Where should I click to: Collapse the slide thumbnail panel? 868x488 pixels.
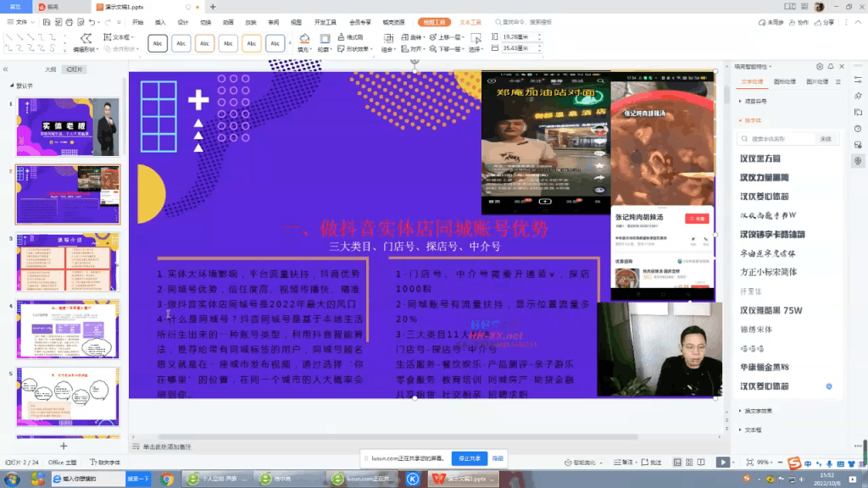pos(6,69)
